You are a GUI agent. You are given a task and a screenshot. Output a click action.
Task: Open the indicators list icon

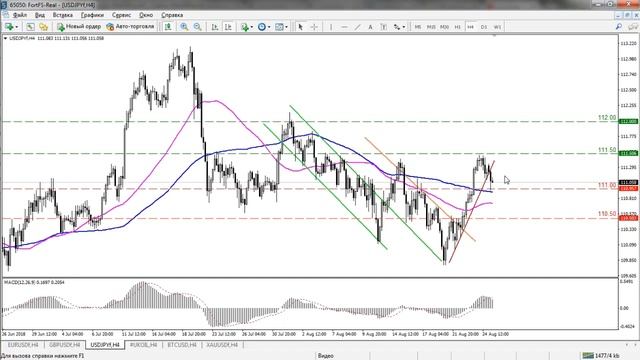click(244, 27)
